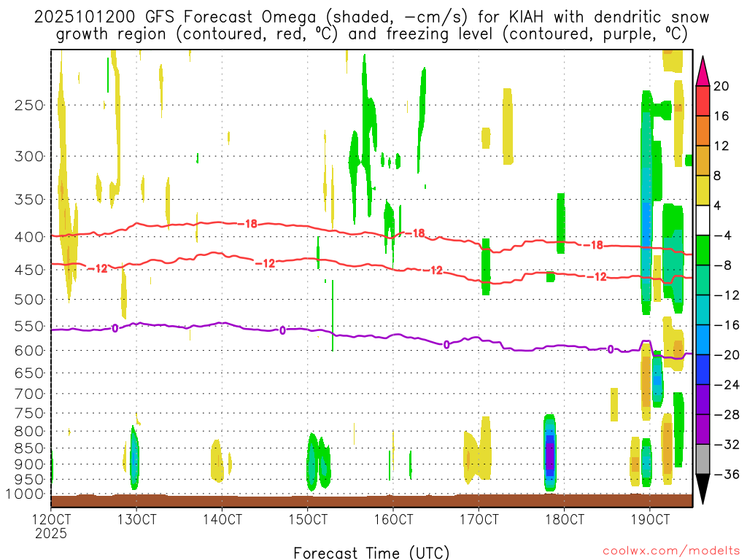Click the white swatch between -4 and 4
Viewport: 747px width, 560px height.
[x=703, y=220]
